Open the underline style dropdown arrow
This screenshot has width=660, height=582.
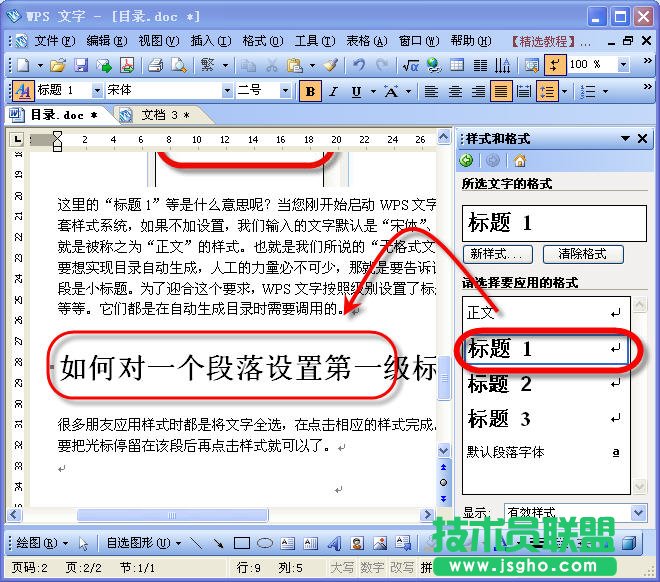pos(373,91)
